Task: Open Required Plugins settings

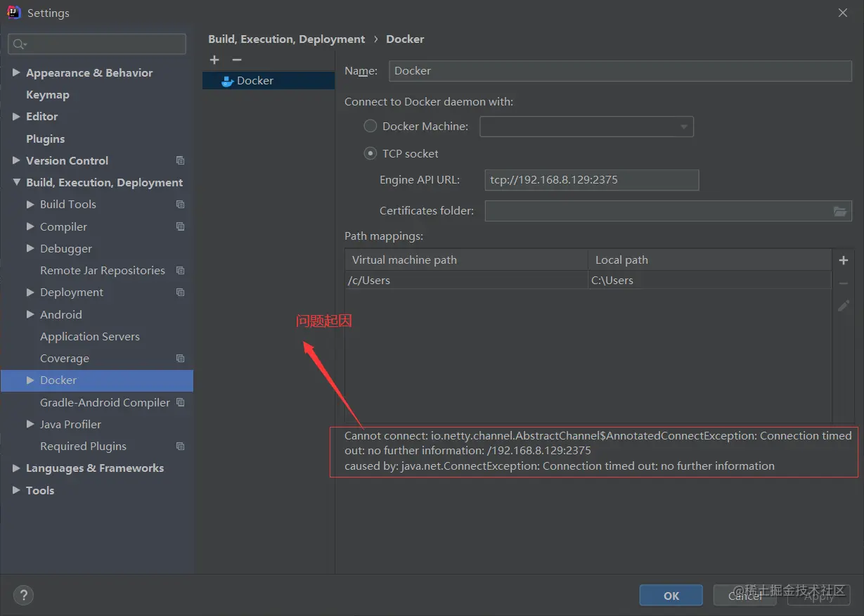Action: pos(83,446)
